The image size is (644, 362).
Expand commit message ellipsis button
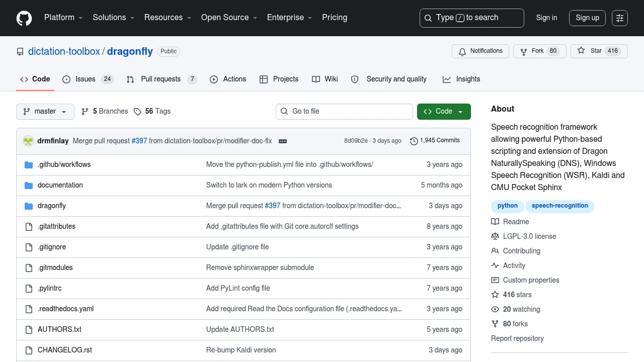(283, 141)
